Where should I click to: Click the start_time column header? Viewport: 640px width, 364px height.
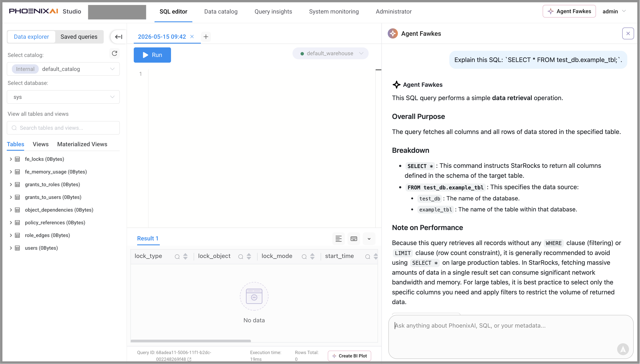(x=339, y=256)
